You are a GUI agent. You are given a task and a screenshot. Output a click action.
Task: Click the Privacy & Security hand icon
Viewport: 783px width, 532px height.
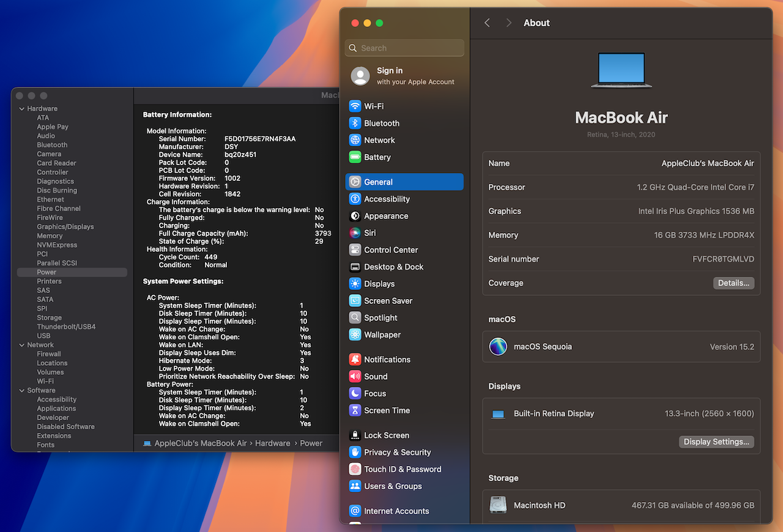tap(355, 453)
